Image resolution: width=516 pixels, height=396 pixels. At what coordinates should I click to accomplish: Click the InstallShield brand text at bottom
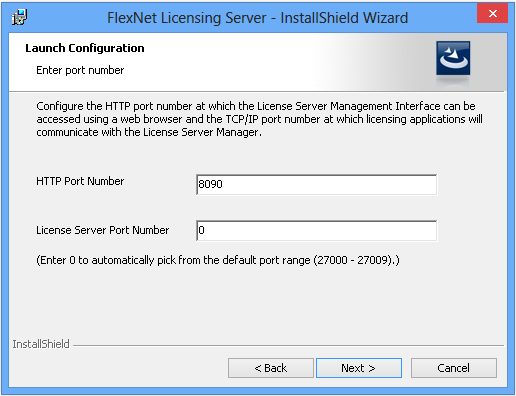coord(41,344)
